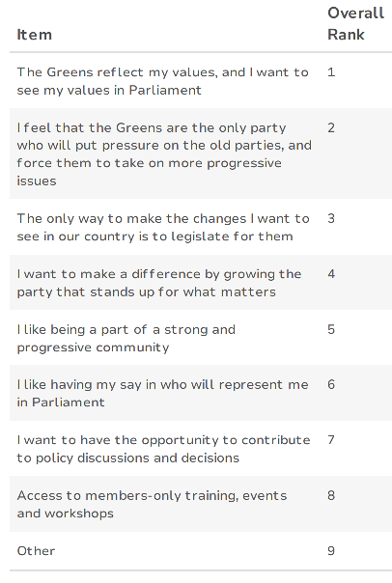The height and width of the screenshot is (583, 392).
Task: Select the represent me in Parliament row
Action: point(201,393)
